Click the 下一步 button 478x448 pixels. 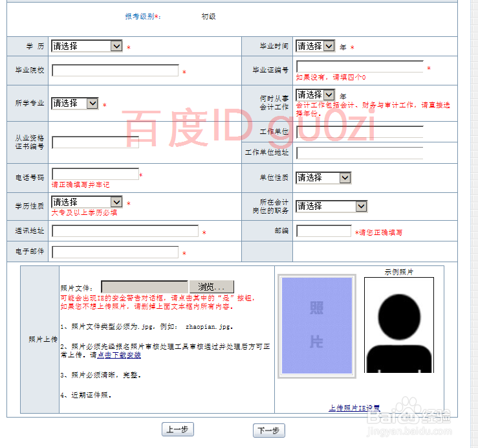click(269, 431)
